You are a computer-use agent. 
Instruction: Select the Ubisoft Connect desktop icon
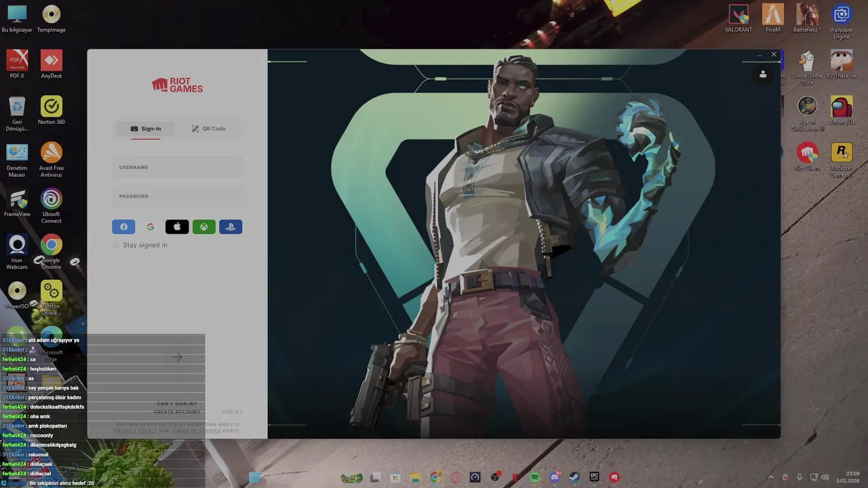pos(52,205)
